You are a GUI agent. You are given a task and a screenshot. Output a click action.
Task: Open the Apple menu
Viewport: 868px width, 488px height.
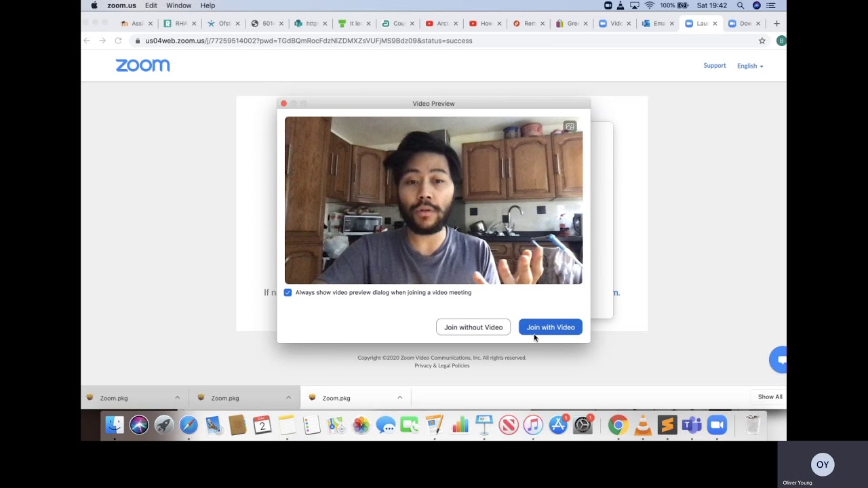(94, 5)
